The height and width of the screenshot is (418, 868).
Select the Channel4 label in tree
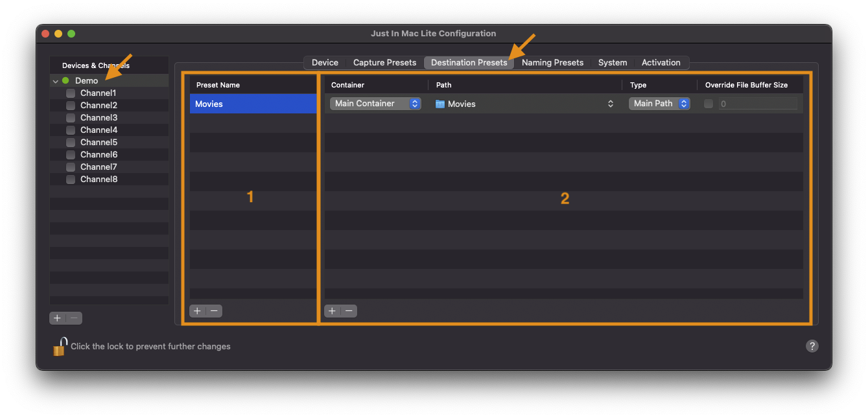[x=99, y=130]
